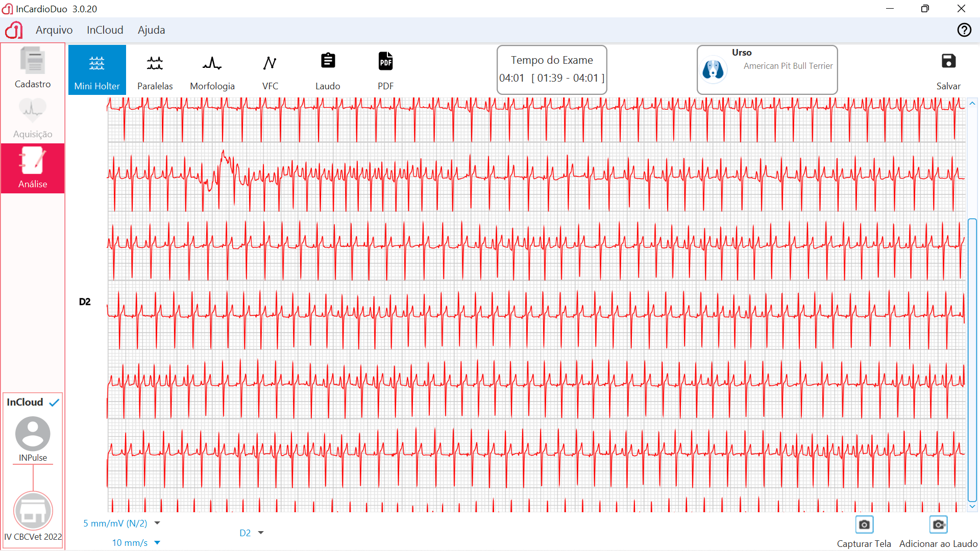Toggle the InCloud connection checkmark
Image resolution: width=980 pixels, height=551 pixels.
click(x=54, y=403)
